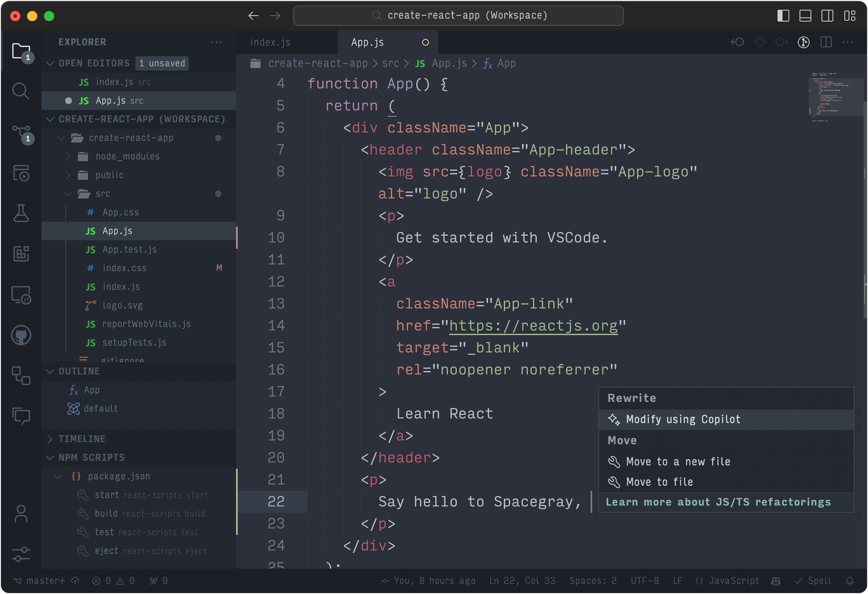The width and height of the screenshot is (868, 594).
Task: Switch to the index.js editor tab
Action: point(270,42)
